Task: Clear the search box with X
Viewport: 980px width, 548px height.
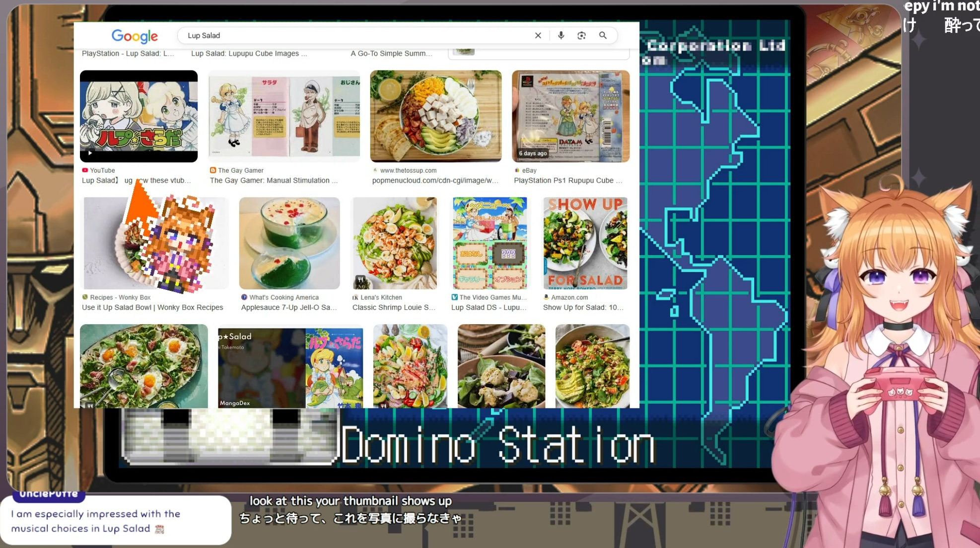Action: click(538, 36)
